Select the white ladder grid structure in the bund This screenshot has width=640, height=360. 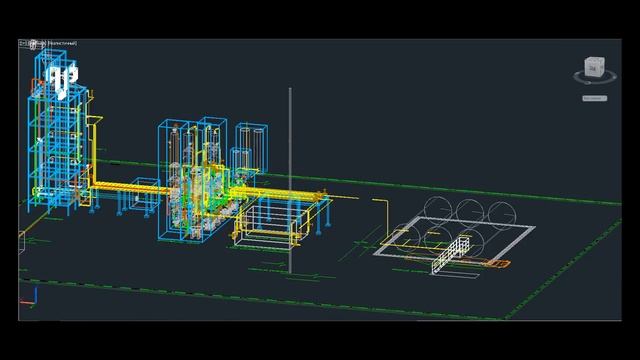click(x=451, y=255)
